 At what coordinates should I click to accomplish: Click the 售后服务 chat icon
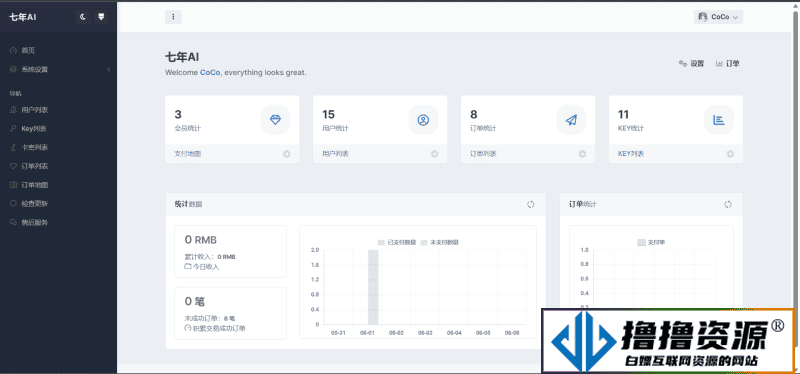(x=13, y=222)
